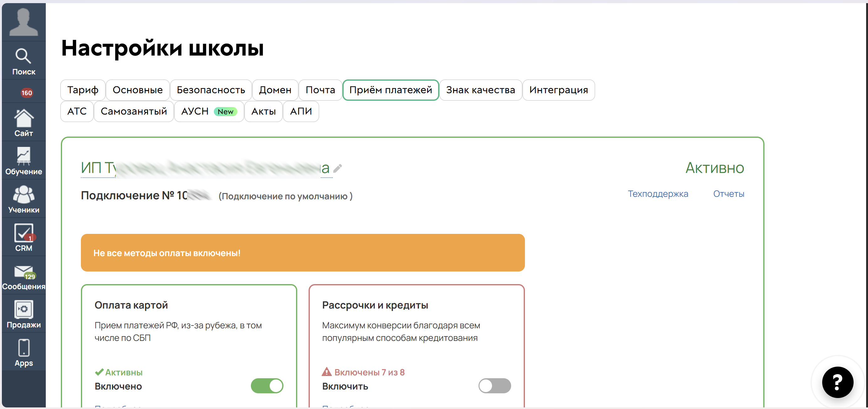Click the Оплата картой card heading
The image size is (868, 409).
(131, 305)
